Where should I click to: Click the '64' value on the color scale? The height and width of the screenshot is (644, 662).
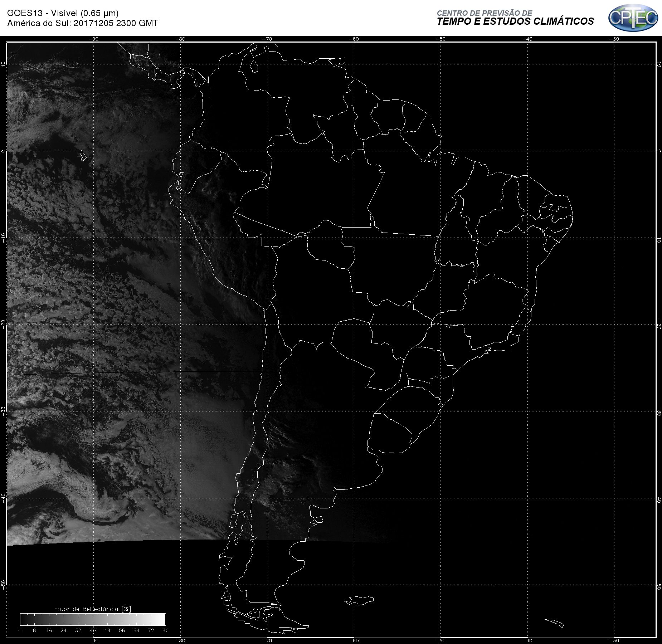coord(136,630)
